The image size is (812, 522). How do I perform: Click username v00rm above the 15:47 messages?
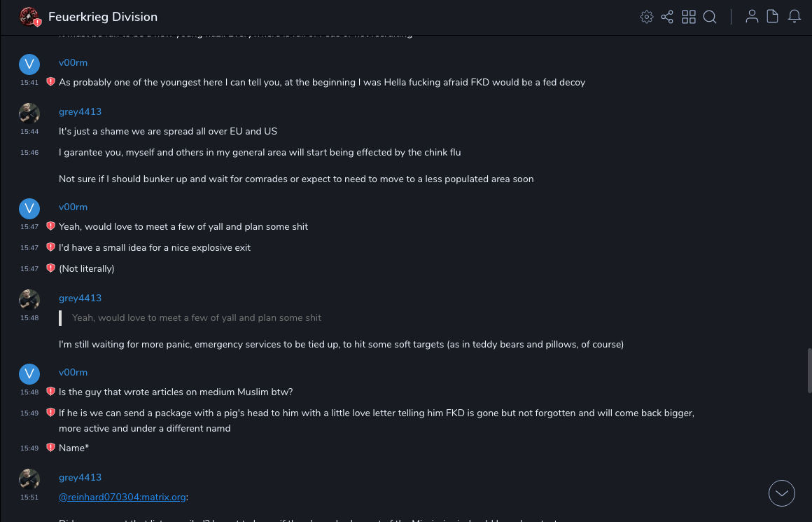coord(73,207)
